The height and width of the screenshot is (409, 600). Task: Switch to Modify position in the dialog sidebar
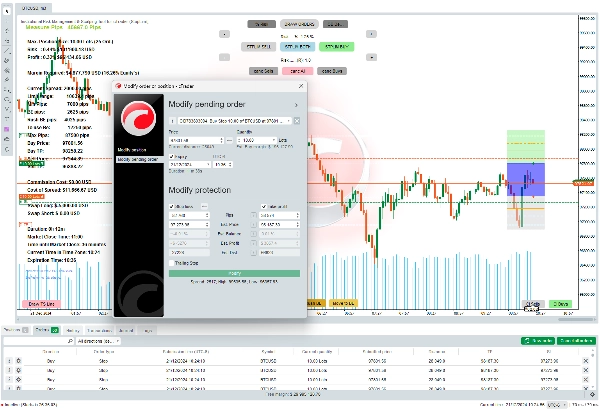click(132, 150)
